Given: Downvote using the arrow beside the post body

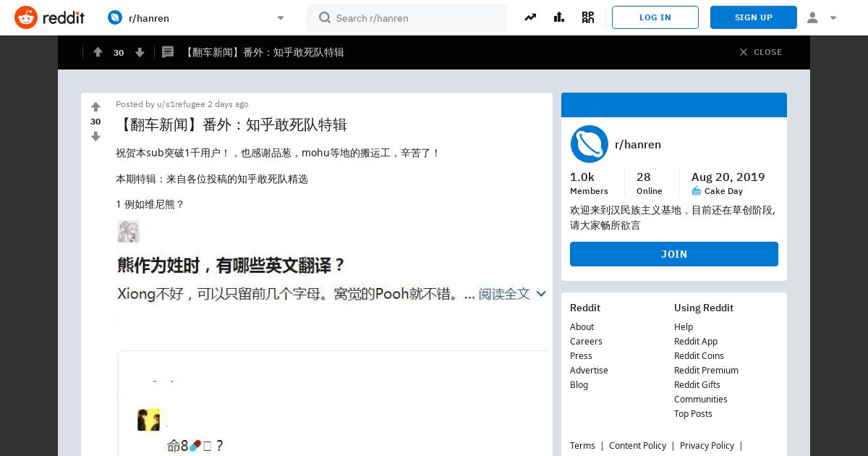Looking at the screenshot, I should tap(95, 136).
